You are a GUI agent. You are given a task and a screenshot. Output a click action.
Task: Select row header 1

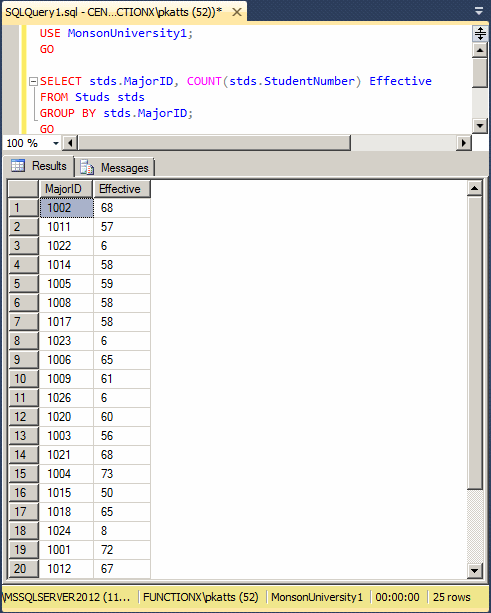23,208
